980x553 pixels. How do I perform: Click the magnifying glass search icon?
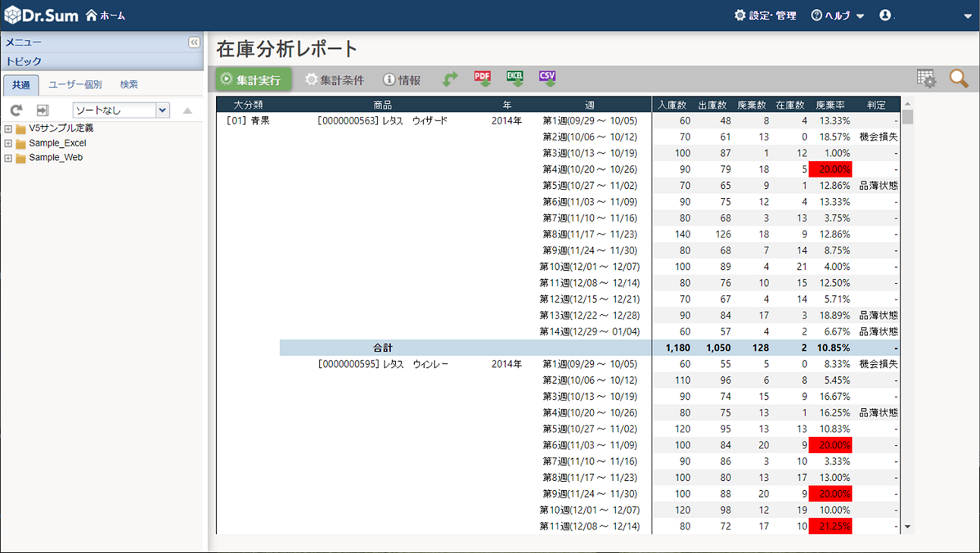(x=959, y=79)
